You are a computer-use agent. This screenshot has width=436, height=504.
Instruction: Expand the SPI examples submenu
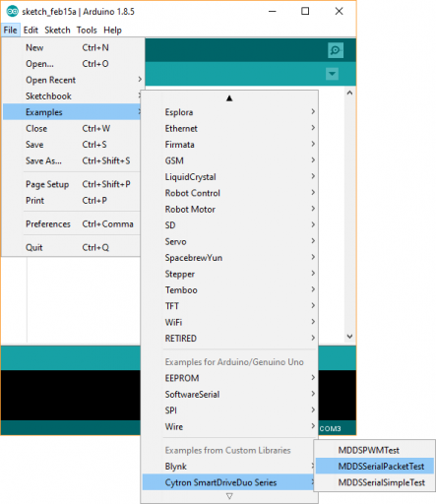tap(229, 410)
